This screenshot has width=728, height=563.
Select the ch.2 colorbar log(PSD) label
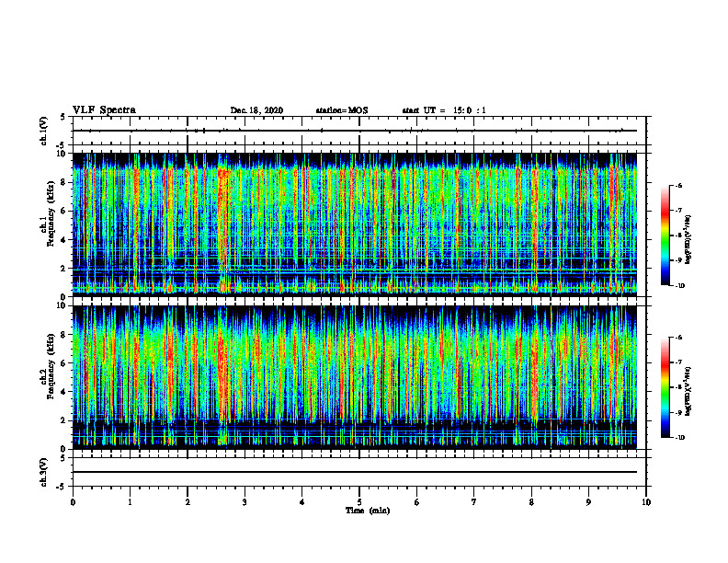688,391
